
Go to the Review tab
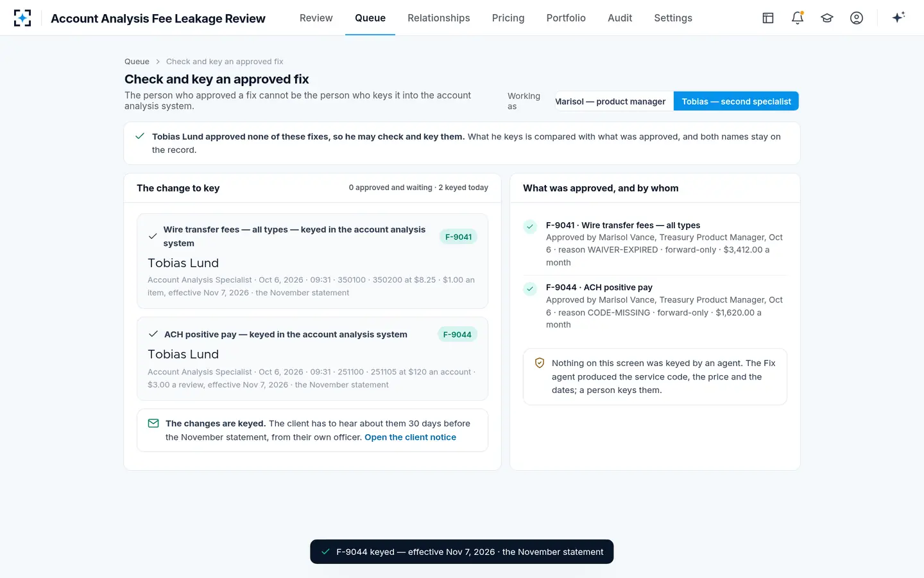pyautogui.click(x=316, y=18)
